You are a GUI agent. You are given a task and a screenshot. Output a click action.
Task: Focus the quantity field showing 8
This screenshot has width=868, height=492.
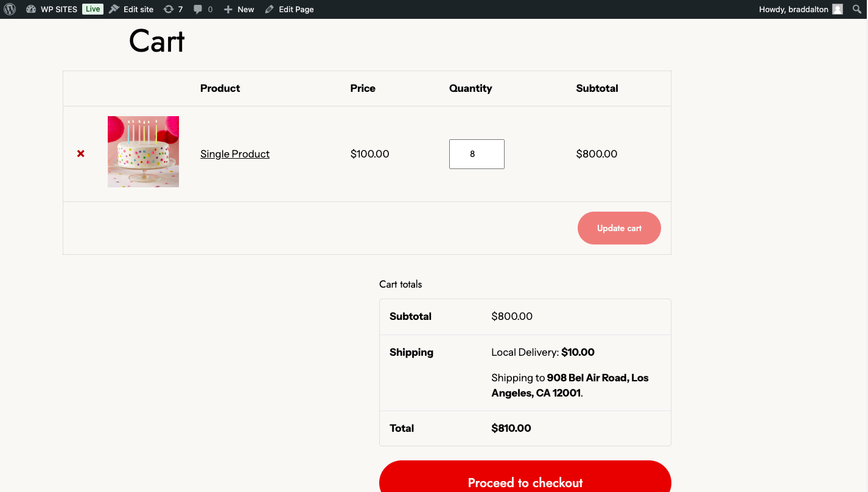point(476,154)
